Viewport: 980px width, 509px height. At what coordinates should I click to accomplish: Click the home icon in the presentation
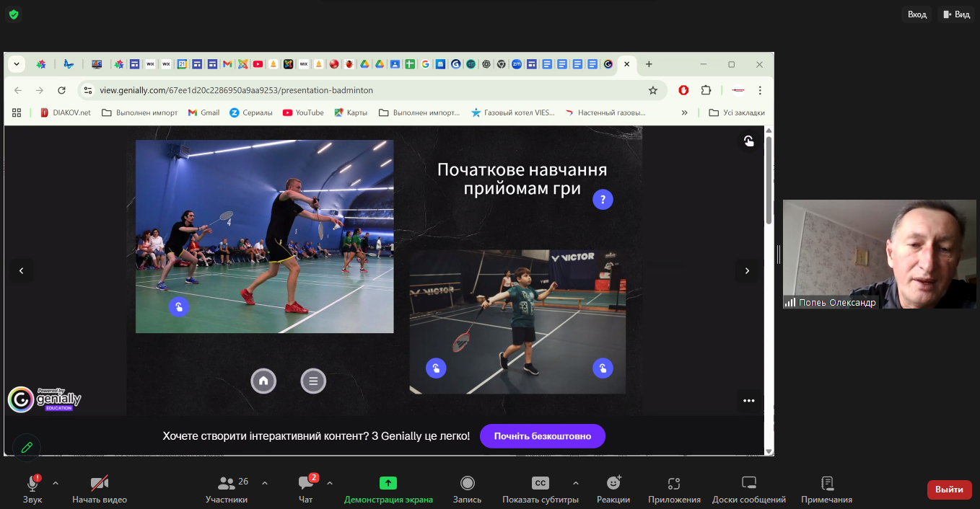tap(263, 381)
